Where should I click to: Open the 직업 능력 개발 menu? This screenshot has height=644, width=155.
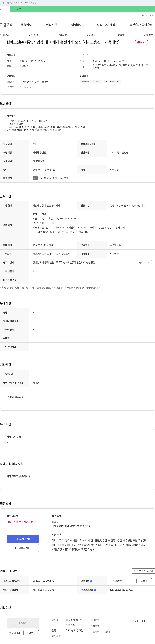pos(106,25)
